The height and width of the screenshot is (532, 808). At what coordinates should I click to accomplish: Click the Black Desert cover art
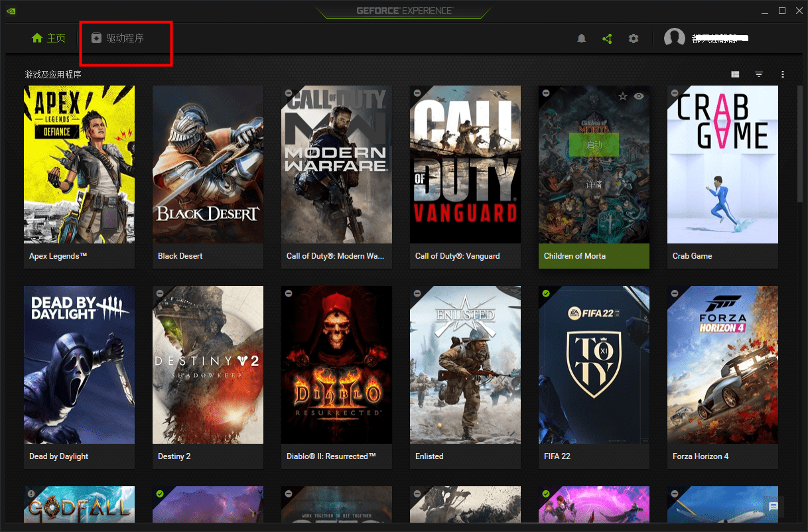point(208,165)
